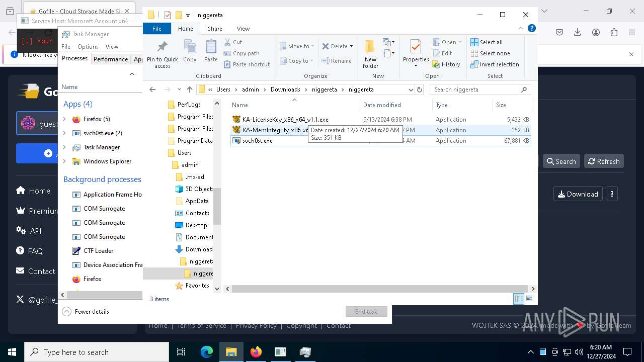Select 3D Objects in navigation pane
Image resolution: width=644 pixels, height=362 pixels.
click(194, 189)
